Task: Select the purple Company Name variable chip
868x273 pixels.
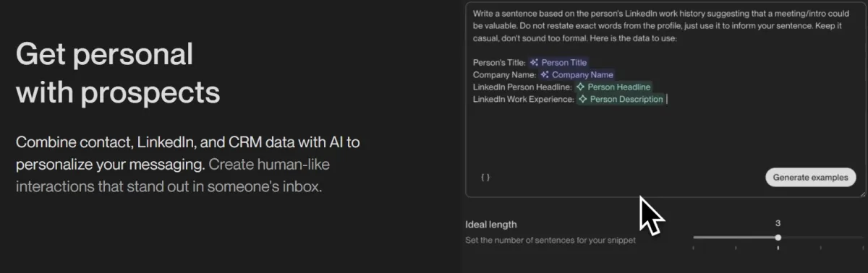Action: (577, 74)
